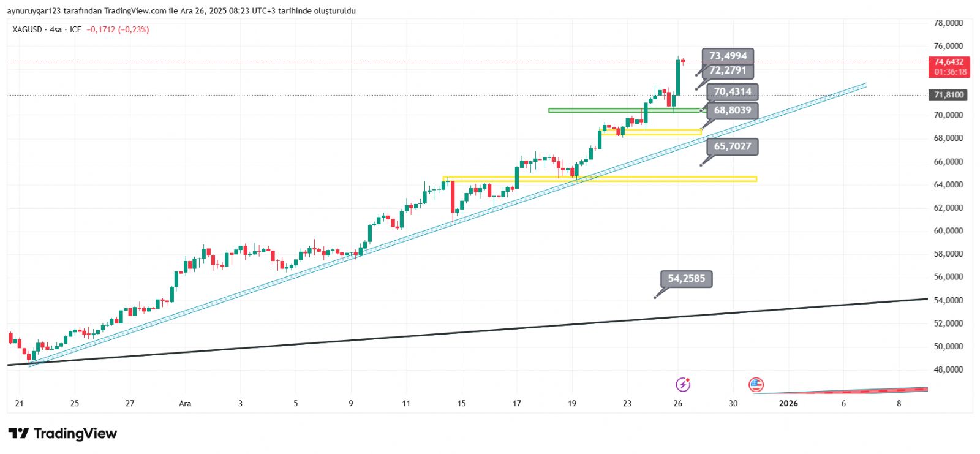The width and height of the screenshot is (980, 454).
Task: Click the TradingView logo
Action: click(63, 434)
